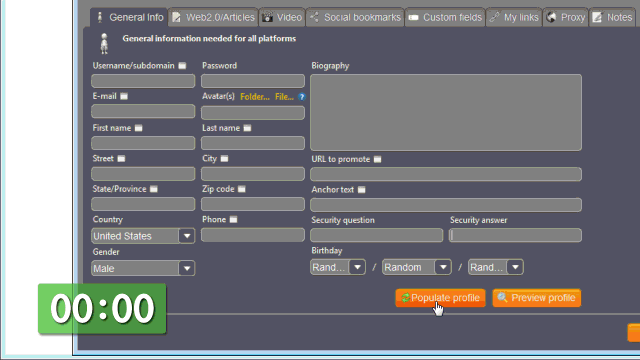Viewport: 640px width, 360px height.
Task: Click inside the Biography text area
Action: pos(446,113)
